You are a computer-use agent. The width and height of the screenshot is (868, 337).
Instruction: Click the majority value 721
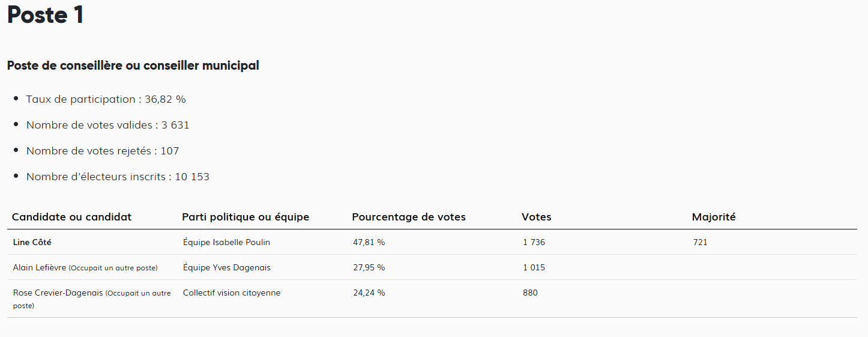(700, 242)
